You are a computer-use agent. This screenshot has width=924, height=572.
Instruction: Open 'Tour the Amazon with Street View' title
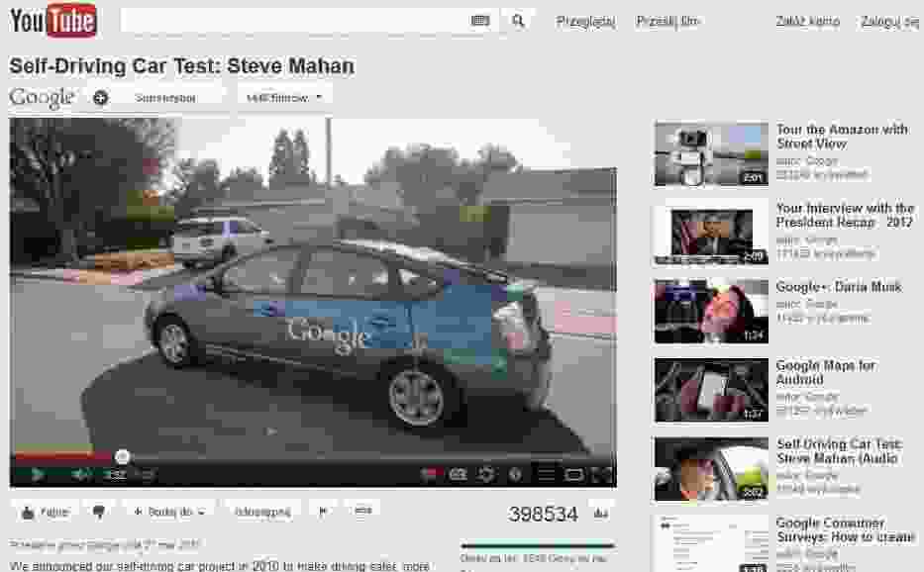[x=842, y=137]
